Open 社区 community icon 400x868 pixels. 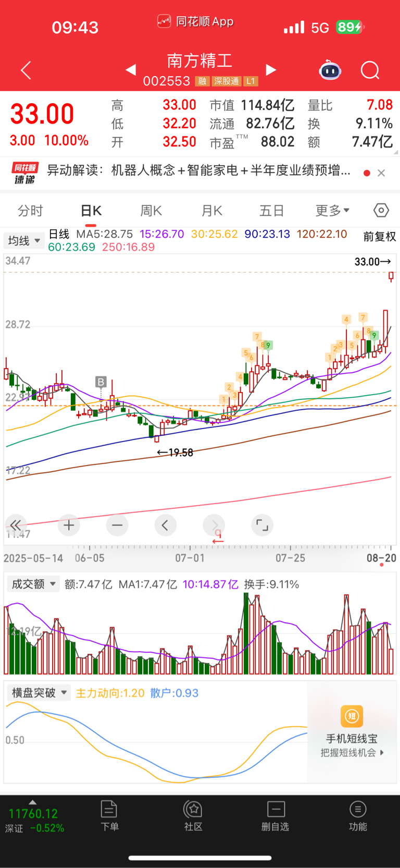193,816
